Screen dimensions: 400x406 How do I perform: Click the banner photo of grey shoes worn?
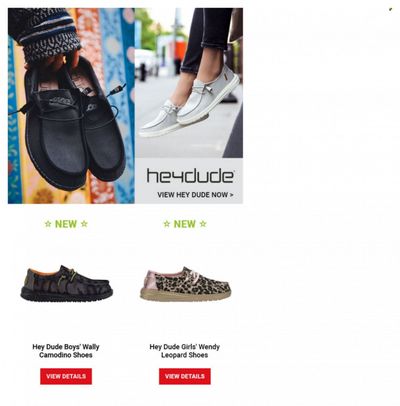tap(189, 83)
